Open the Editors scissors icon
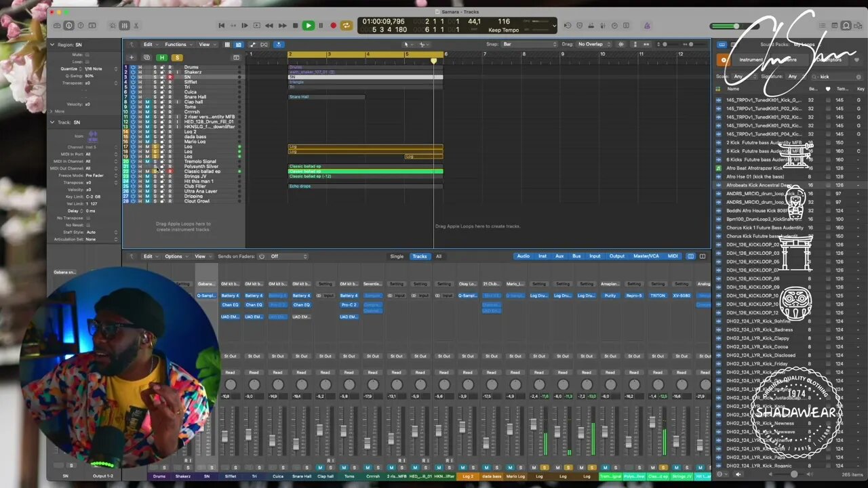The height and width of the screenshot is (488, 868). 136,26
